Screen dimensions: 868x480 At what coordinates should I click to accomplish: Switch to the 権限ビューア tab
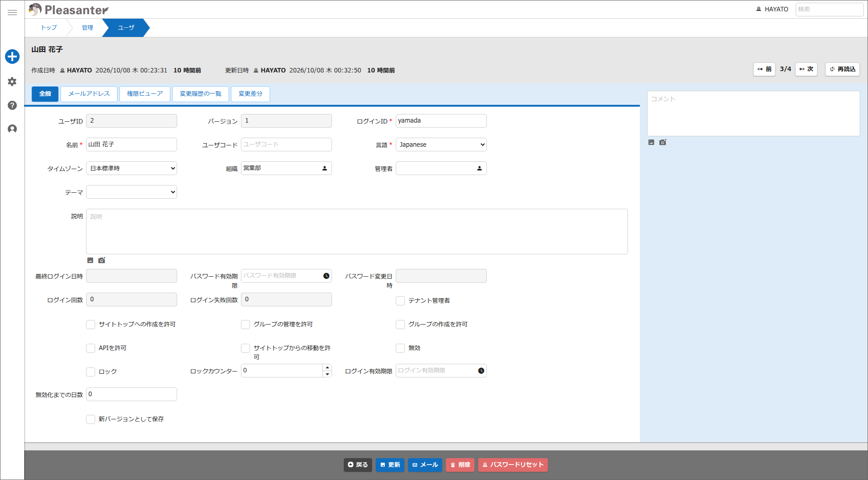[x=145, y=94]
